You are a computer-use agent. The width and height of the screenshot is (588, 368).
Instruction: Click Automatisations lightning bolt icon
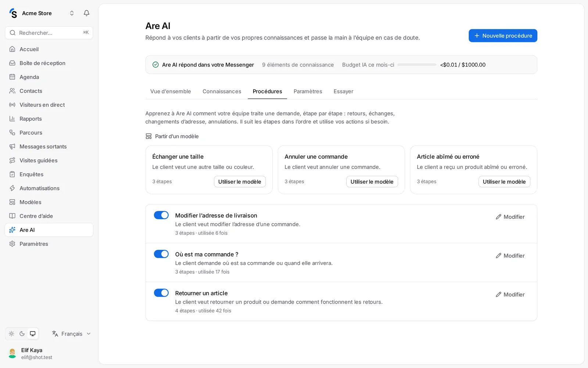pos(12,188)
